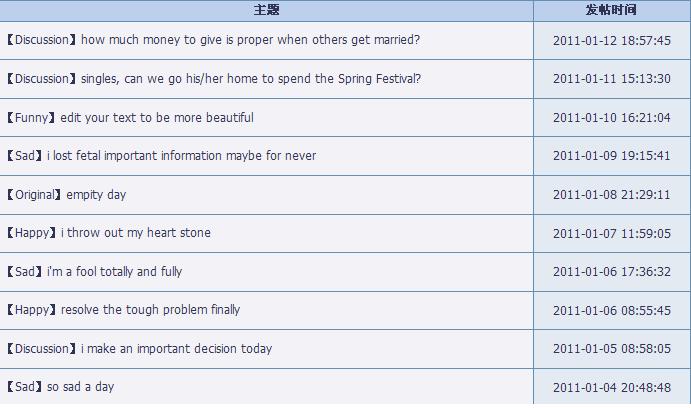Open the lost important information post
This screenshot has height=408, width=691.
coord(181,156)
